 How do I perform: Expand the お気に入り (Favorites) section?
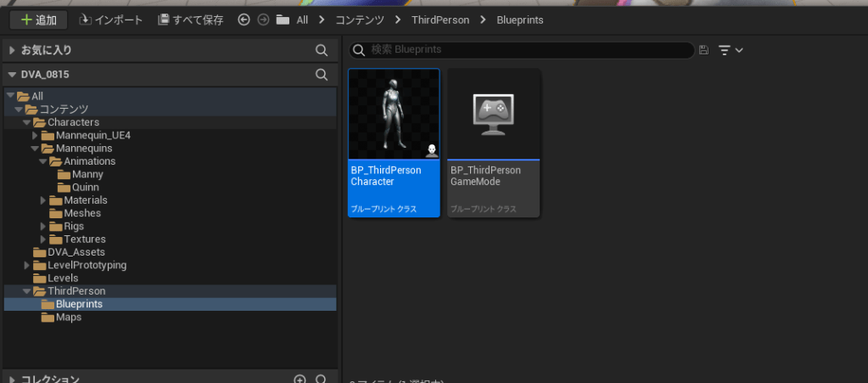click(12, 51)
